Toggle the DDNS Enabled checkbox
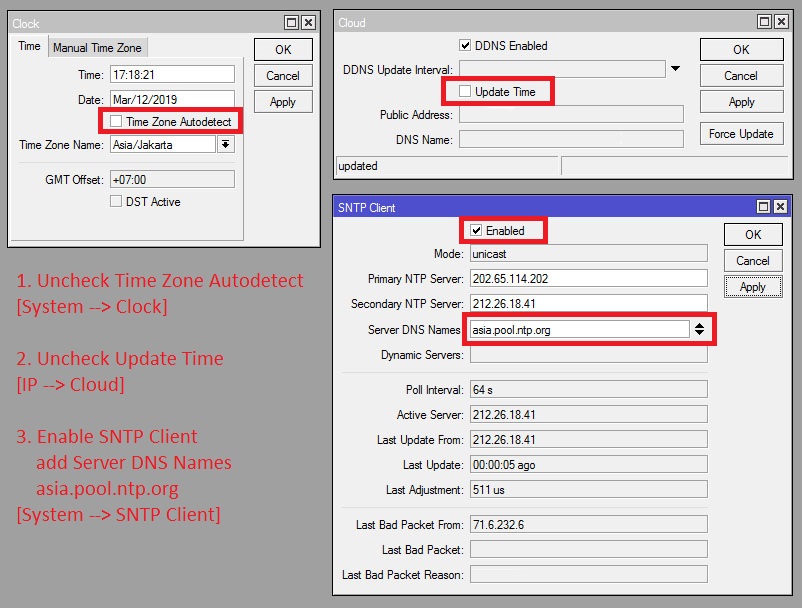 465,46
